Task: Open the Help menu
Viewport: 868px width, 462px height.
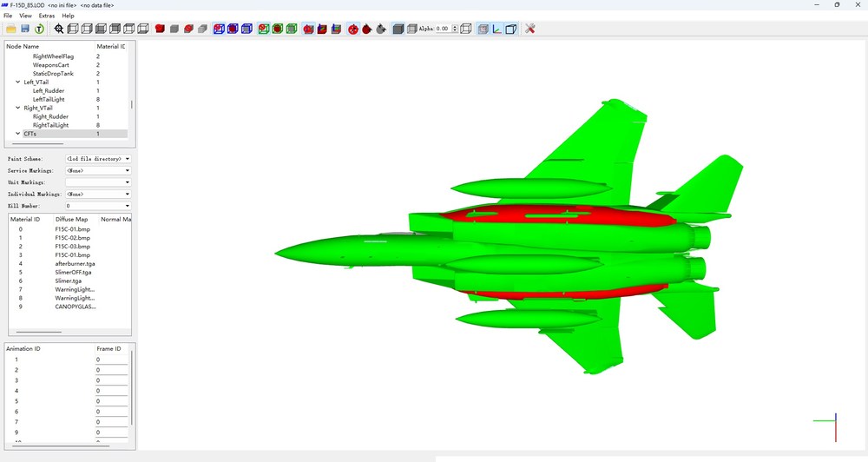Action: coord(68,16)
